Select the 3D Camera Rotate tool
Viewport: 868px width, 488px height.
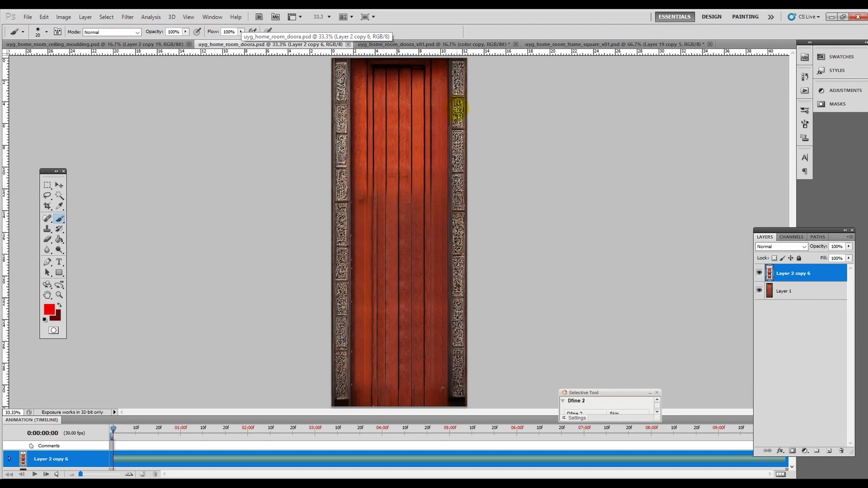click(x=59, y=284)
